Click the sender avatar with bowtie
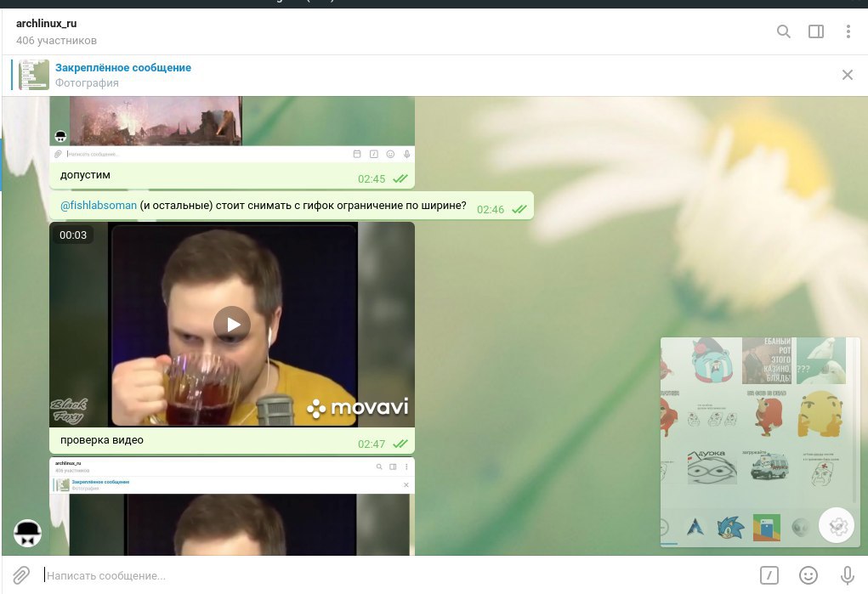The image size is (868, 594). click(x=27, y=533)
